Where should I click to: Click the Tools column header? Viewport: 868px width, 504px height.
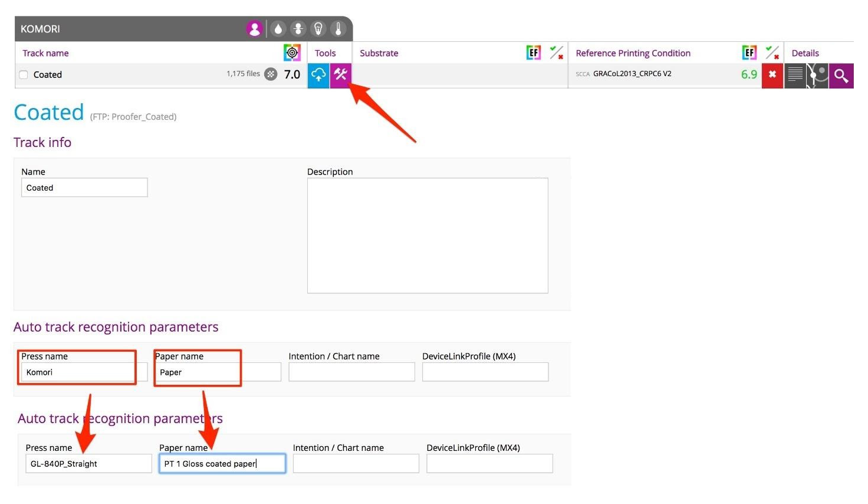coord(325,53)
